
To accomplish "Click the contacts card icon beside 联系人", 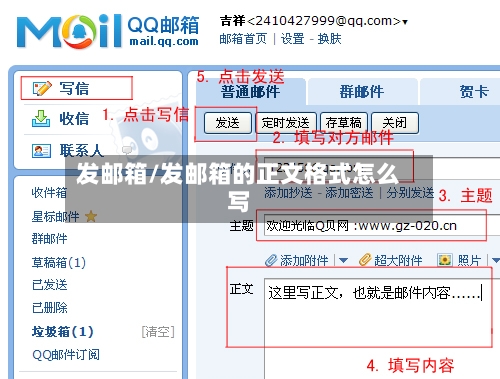I will [x=41, y=151].
